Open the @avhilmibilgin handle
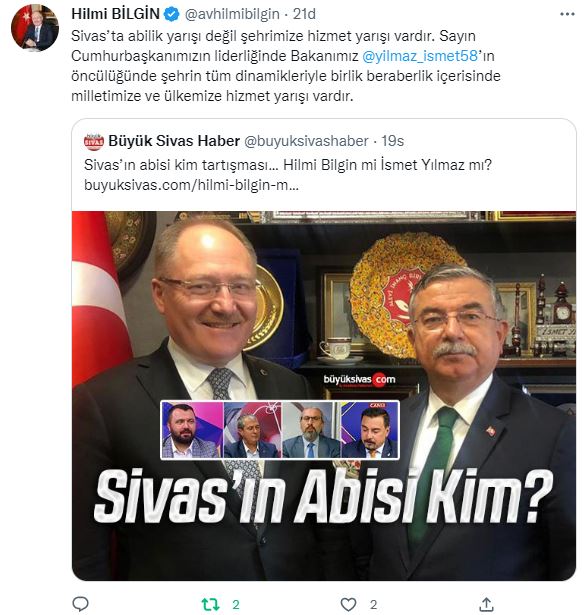 pos(232,14)
